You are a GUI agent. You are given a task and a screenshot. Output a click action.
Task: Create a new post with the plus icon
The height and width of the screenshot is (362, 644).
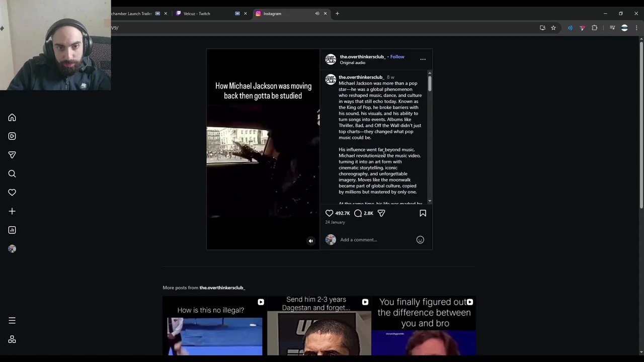12,211
